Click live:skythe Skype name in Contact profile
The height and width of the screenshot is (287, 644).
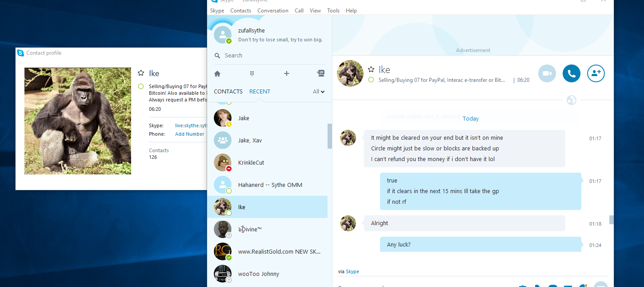[191, 126]
